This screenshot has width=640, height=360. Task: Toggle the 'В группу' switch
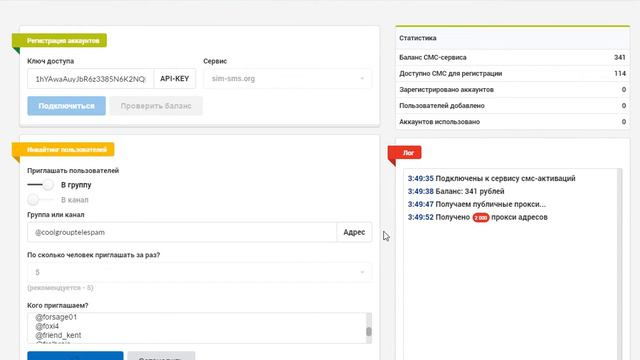tap(40, 185)
